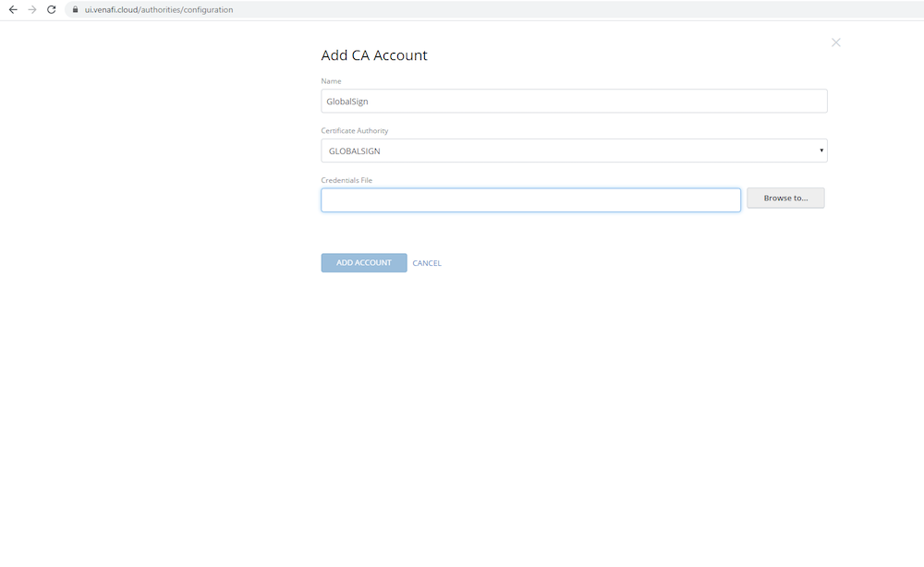Open the Certificate Authority dropdown

pos(574,151)
